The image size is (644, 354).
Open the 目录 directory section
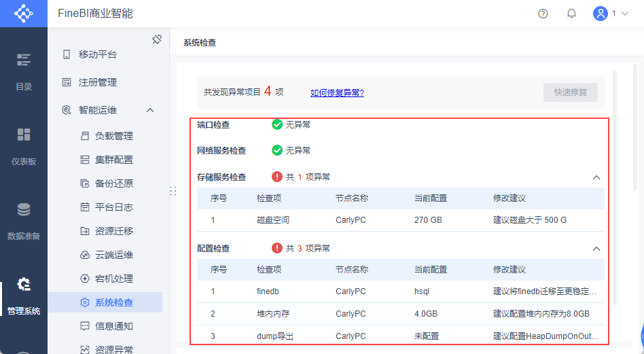pyautogui.click(x=24, y=71)
